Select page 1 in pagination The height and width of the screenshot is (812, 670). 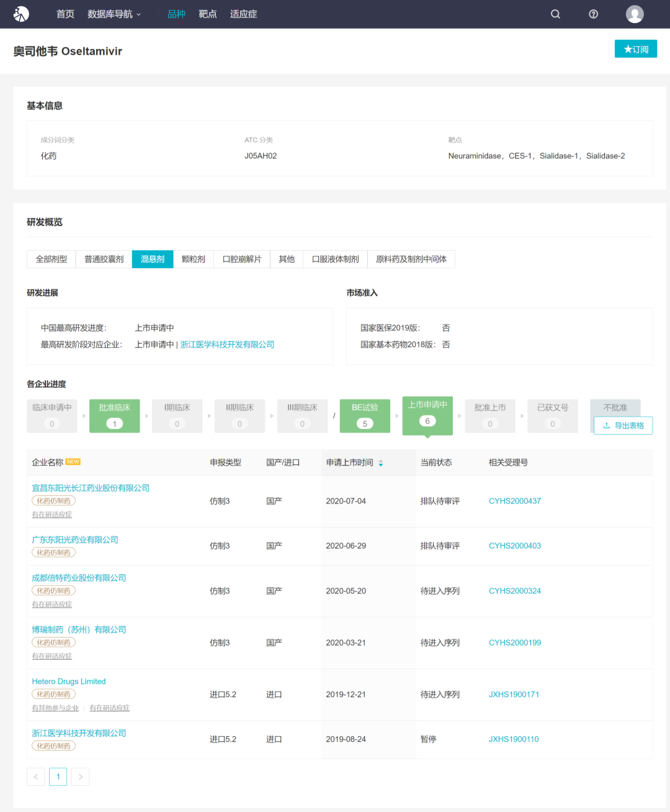coord(58,777)
